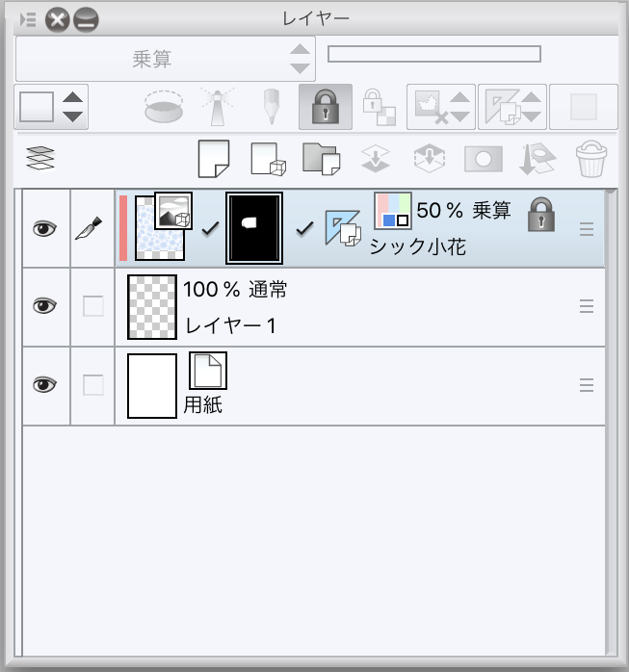Click the pen editing icon of シック小花
Screen dimensions: 629x672
point(89,228)
